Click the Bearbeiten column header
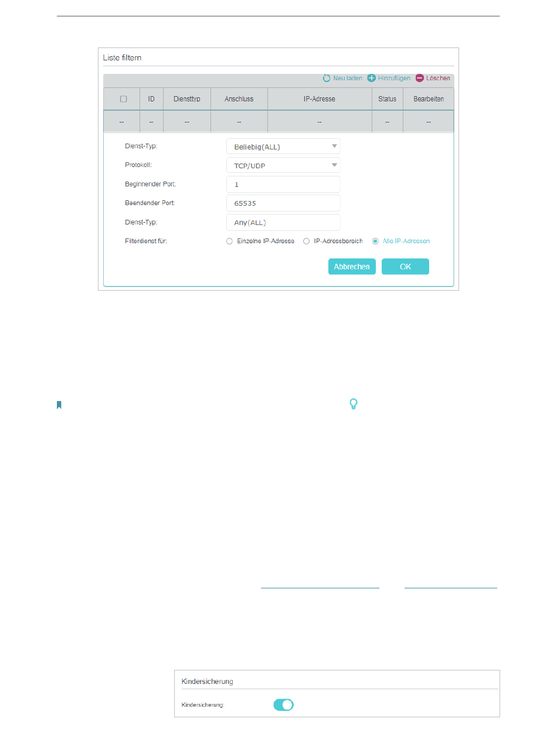Viewport: 557px width, 756px height. click(429, 99)
